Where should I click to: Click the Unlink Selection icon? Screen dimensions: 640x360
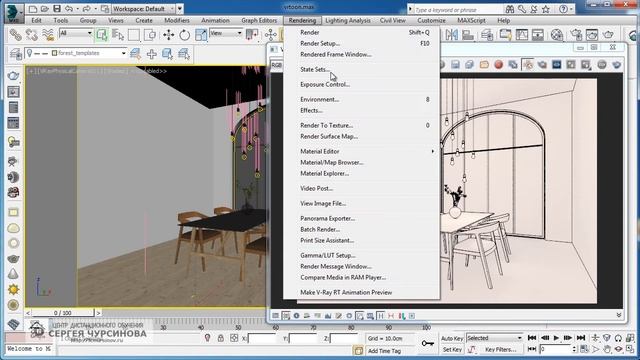(31, 35)
